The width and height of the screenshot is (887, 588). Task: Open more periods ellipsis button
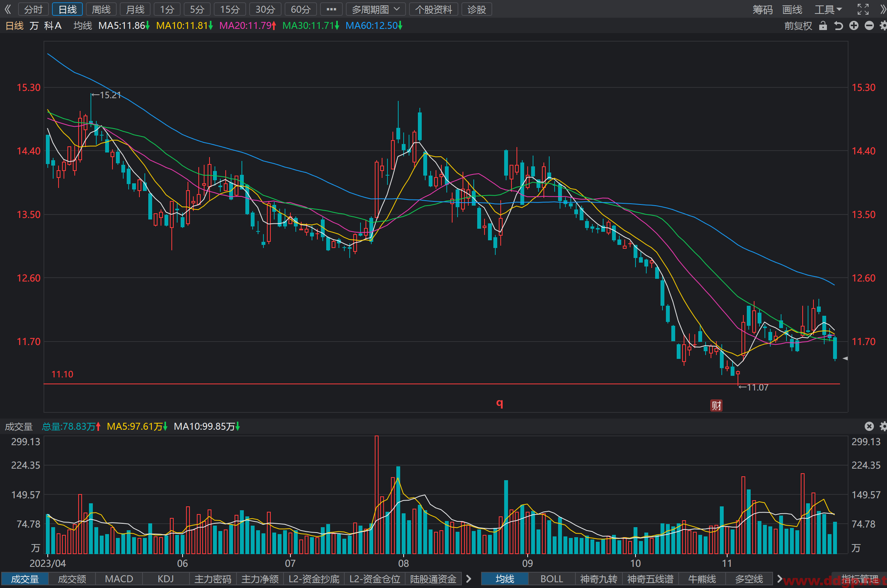[x=331, y=9]
